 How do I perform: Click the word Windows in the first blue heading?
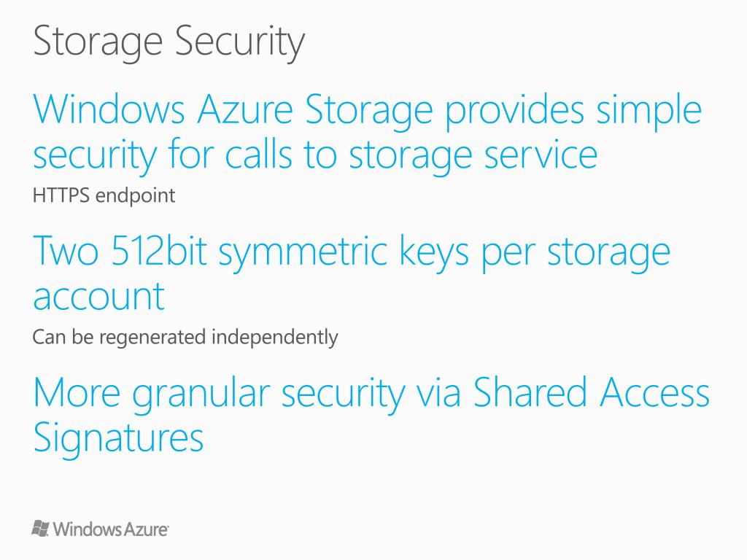(x=109, y=109)
